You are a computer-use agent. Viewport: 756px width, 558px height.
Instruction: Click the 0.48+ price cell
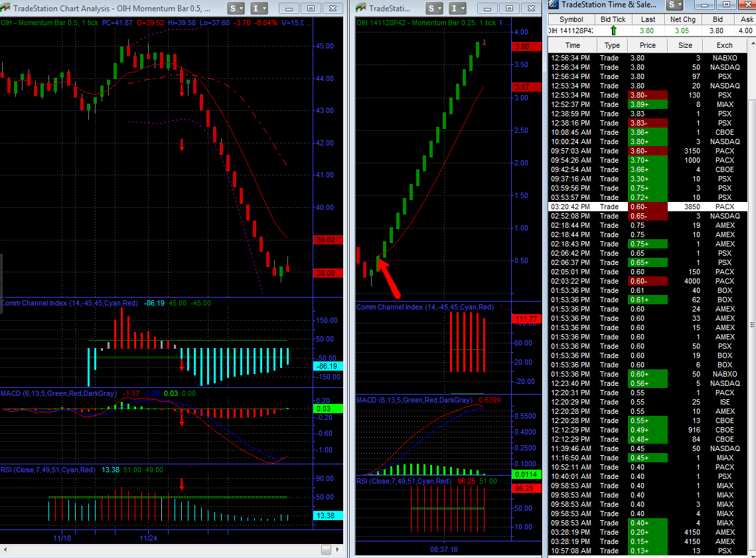coord(648,439)
